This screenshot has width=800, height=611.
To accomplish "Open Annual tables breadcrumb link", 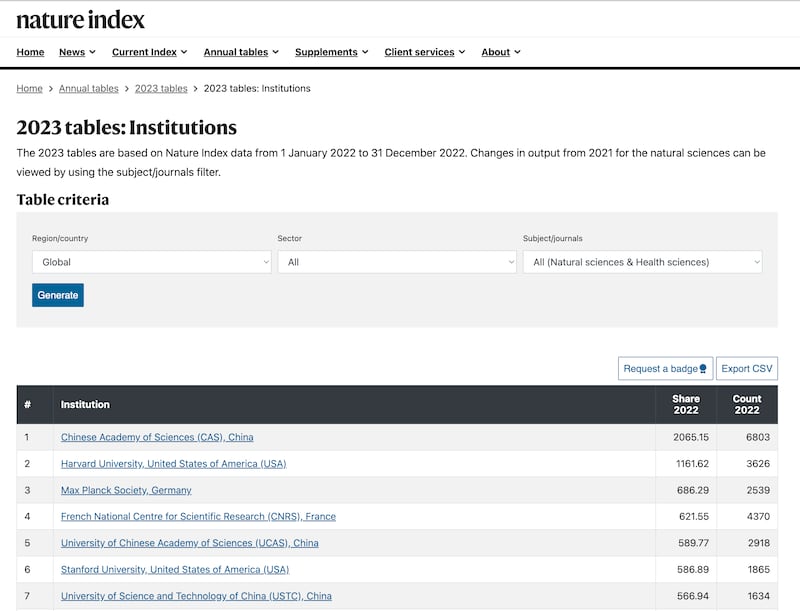I will (88, 88).
